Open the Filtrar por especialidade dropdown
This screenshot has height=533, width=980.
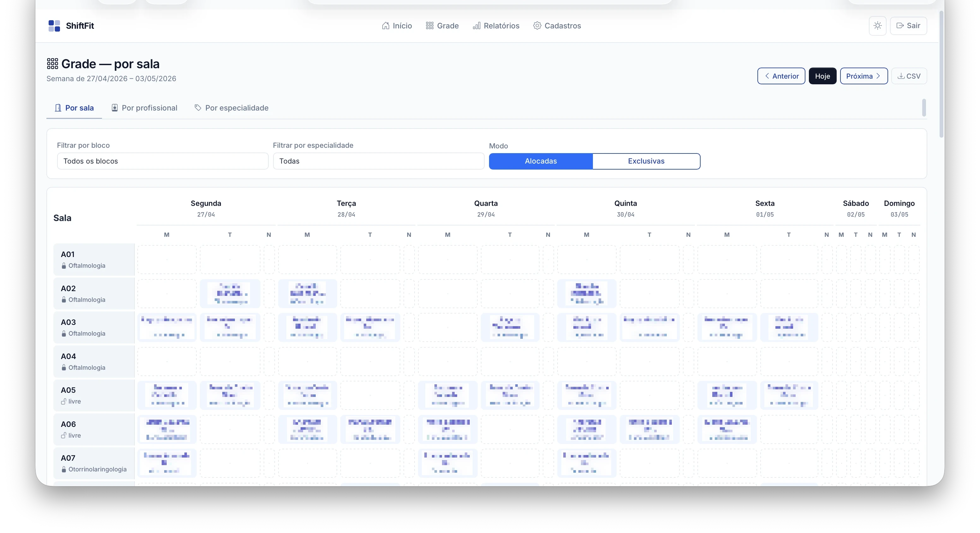(378, 161)
